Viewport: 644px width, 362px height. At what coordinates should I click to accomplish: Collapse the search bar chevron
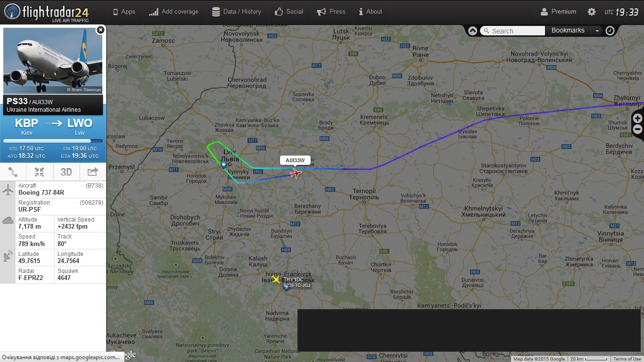472,31
